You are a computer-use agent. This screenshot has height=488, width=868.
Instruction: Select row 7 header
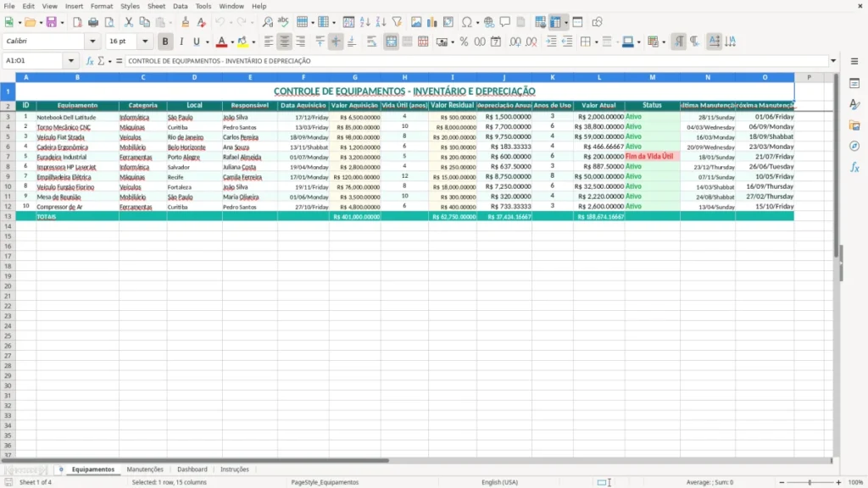coord(8,157)
